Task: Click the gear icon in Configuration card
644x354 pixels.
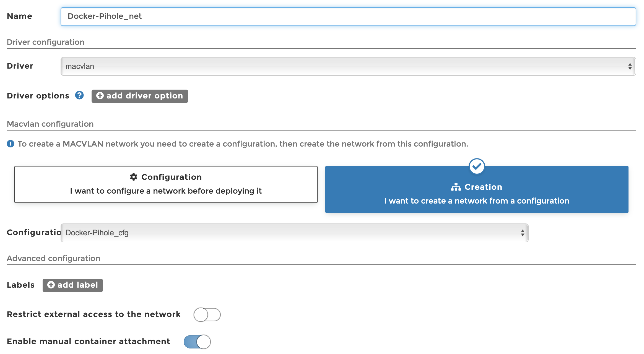Action: coord(134,177)
